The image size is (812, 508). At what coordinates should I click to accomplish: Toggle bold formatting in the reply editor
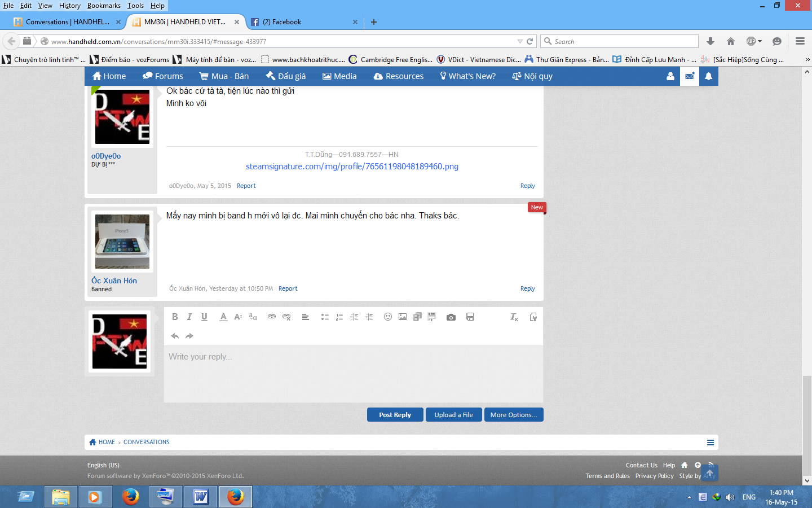175,317
